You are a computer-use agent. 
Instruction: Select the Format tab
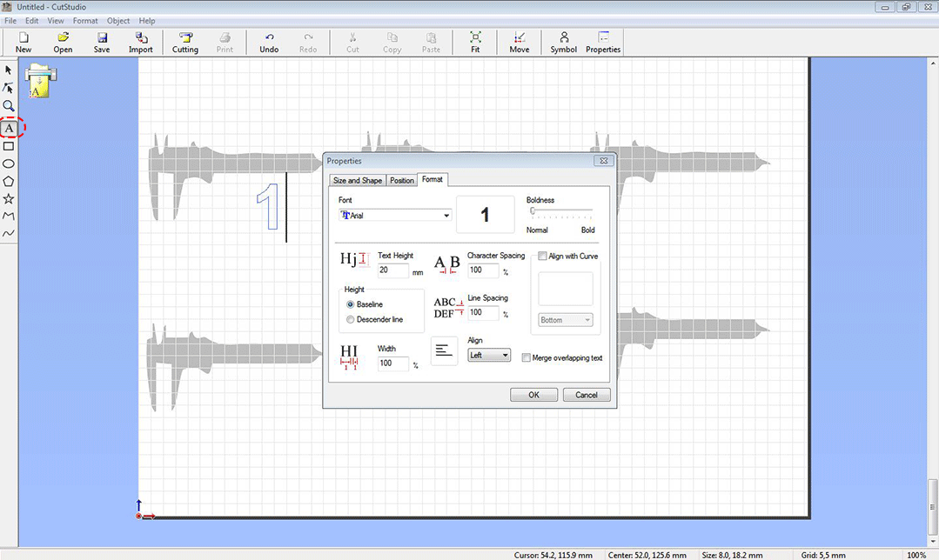coord(433,179)
